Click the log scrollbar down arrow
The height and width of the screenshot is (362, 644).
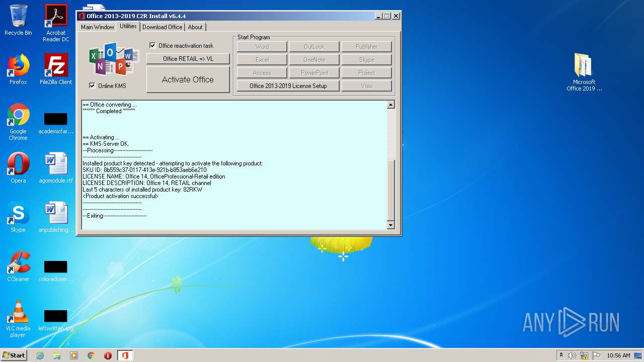pos(391,225)
